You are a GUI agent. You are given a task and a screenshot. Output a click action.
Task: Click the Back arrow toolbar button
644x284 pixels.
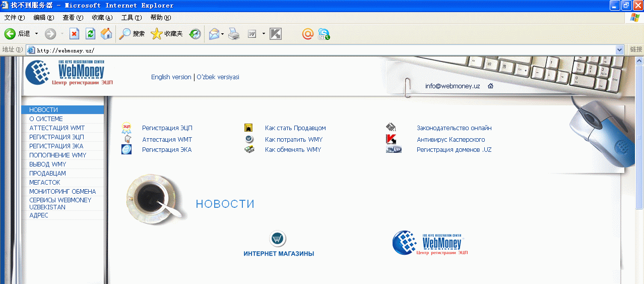[x=10, y=34]
